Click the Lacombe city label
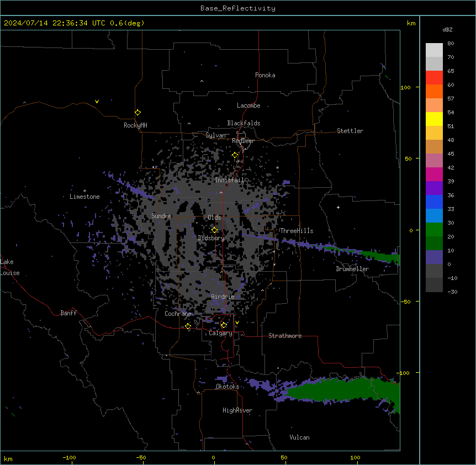 click(x=248, y=105)
